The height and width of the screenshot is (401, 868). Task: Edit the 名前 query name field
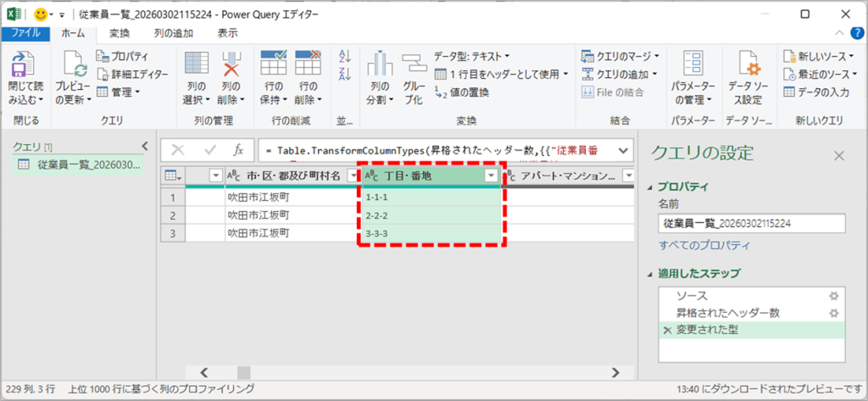[751, 224]
